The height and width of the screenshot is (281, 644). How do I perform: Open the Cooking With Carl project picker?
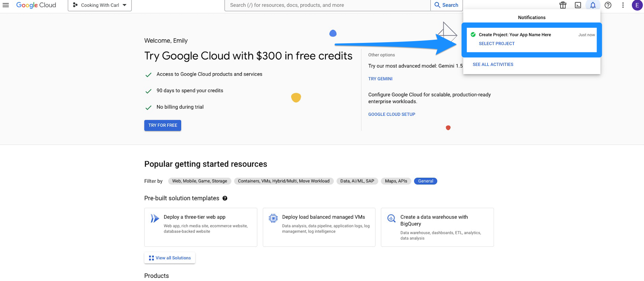[x=100, y=5]
